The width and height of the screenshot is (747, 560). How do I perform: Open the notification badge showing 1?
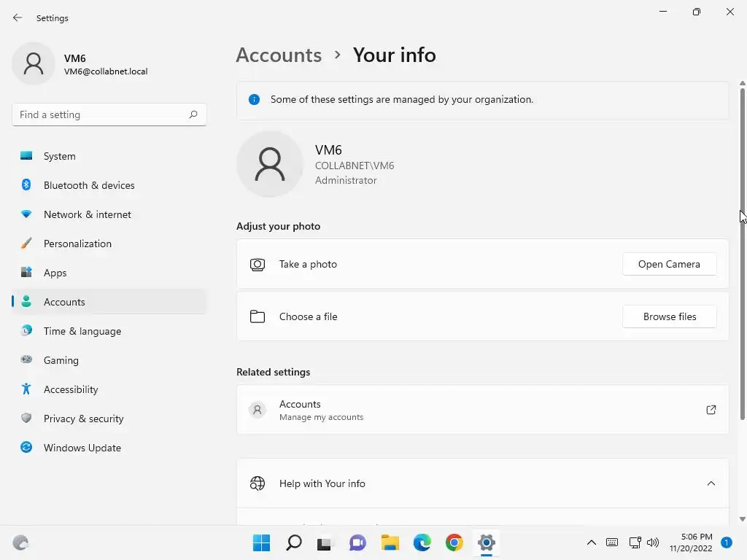(727, 542)
